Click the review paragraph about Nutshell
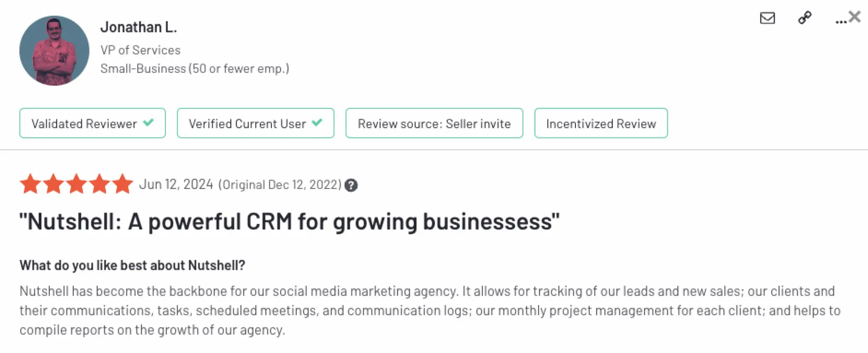868x353 pixels. (429, 310)
